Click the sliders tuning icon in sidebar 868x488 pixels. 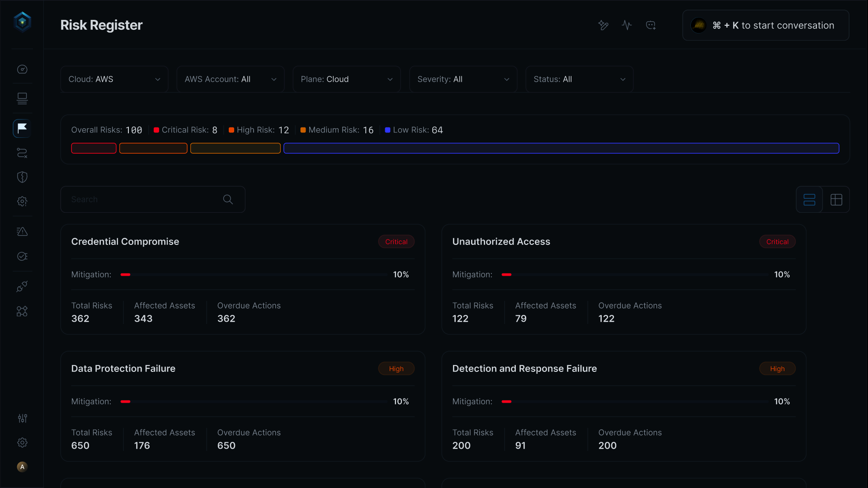click(x=22, y=418)
